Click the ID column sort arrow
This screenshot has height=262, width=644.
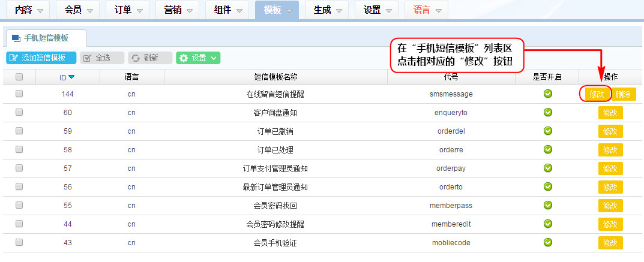[x=71, y=77]
